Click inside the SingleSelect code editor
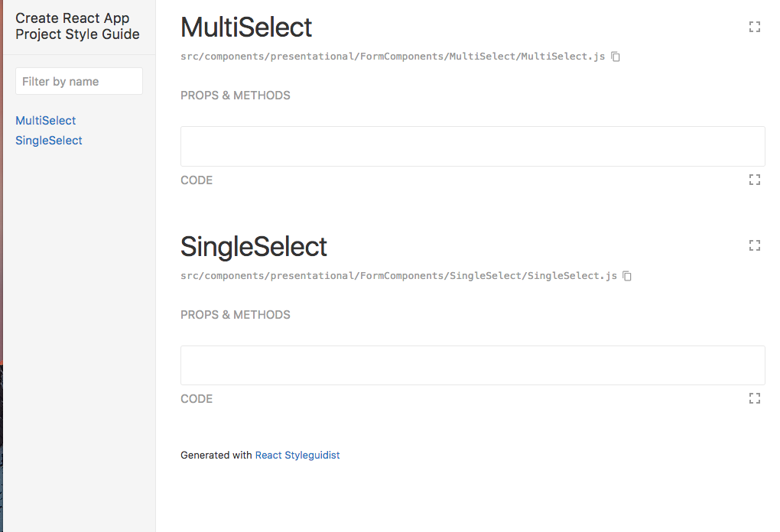Viewport: 780px width, 532px height. point(472,365)
